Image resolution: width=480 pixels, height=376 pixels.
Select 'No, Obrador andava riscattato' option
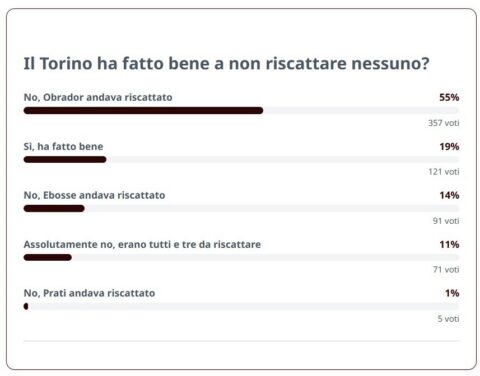click(98, 97)
